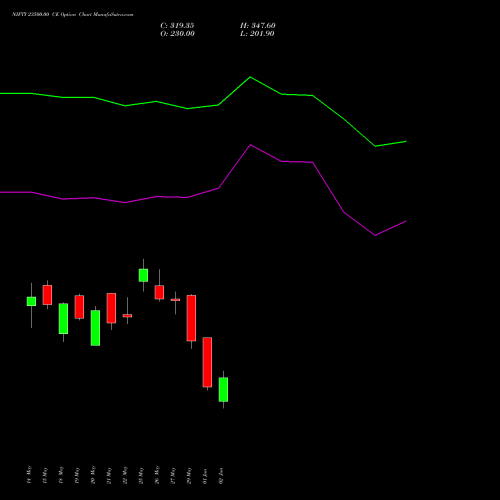This screenshot has height=500, width=500.
Task: Click the green candlestick for 18 May
Action: tap(63, 319)
